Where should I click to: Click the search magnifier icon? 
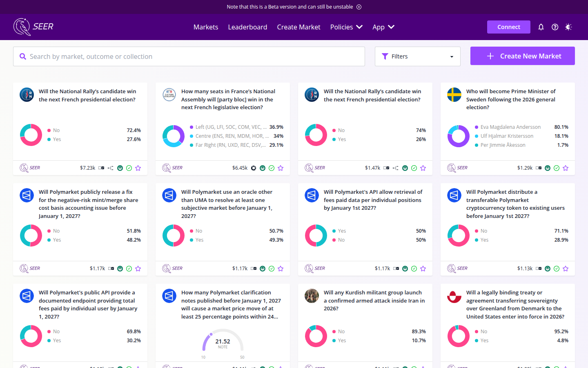tap(23, 56)
